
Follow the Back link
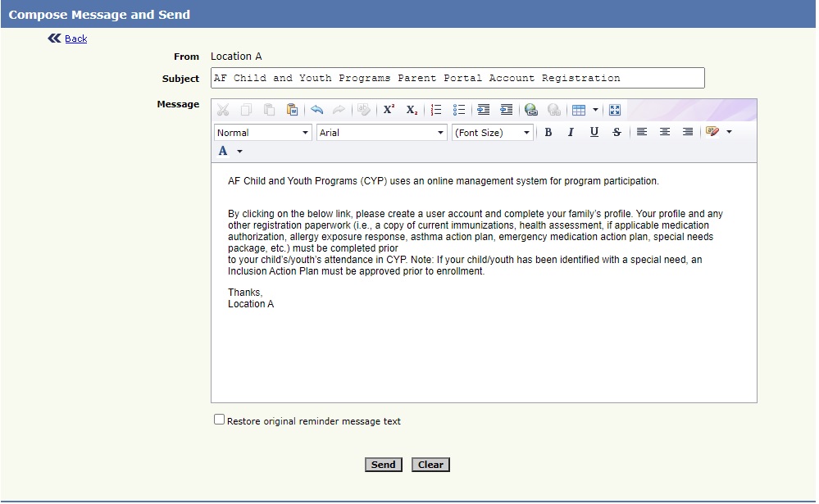tap(75, 39)
